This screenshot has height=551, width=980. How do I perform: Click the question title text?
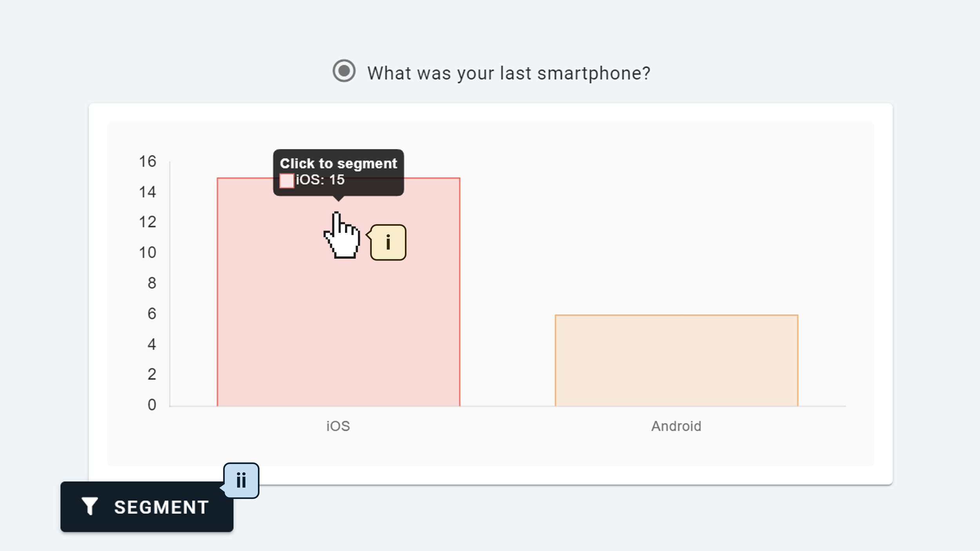(x=508, y=73)
